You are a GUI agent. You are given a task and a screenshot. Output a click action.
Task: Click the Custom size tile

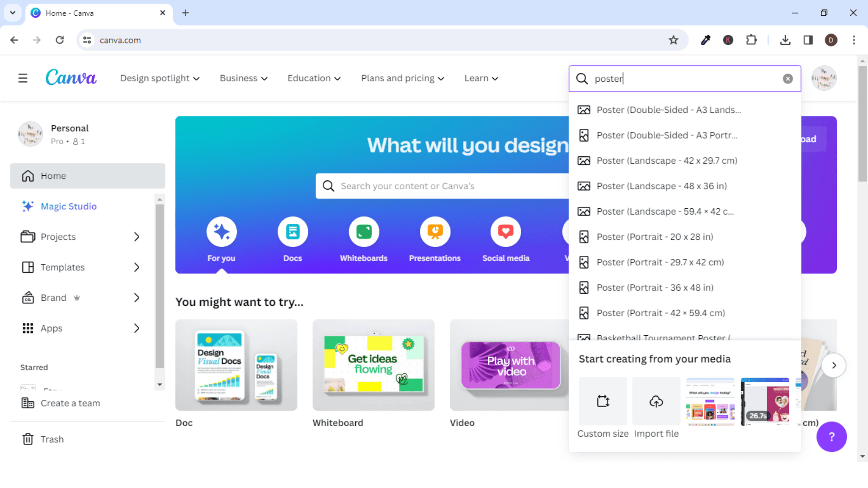pyautogui.click(x=603, y=401)
